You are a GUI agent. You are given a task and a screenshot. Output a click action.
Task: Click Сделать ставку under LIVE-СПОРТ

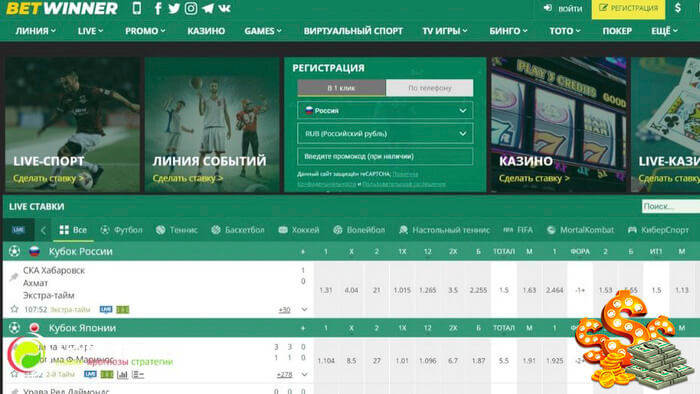coord(48,178)
